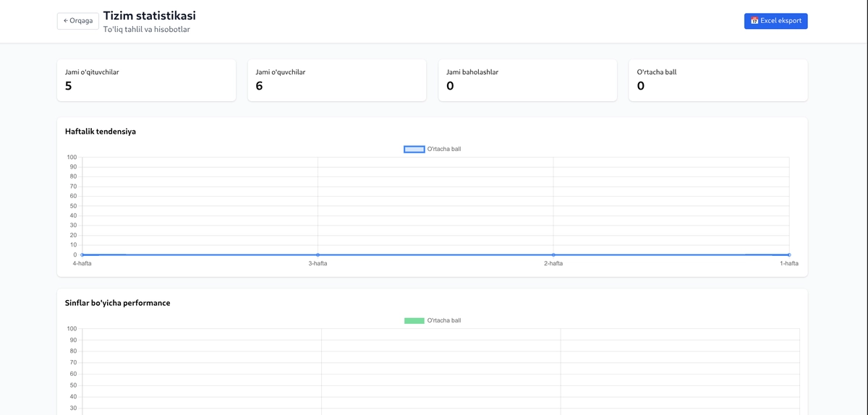Click the 2-hafta axis label

click(553, 264)
